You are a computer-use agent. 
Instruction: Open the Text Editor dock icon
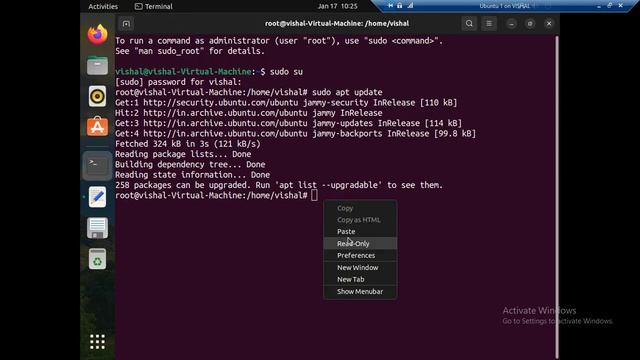point(97,197)
